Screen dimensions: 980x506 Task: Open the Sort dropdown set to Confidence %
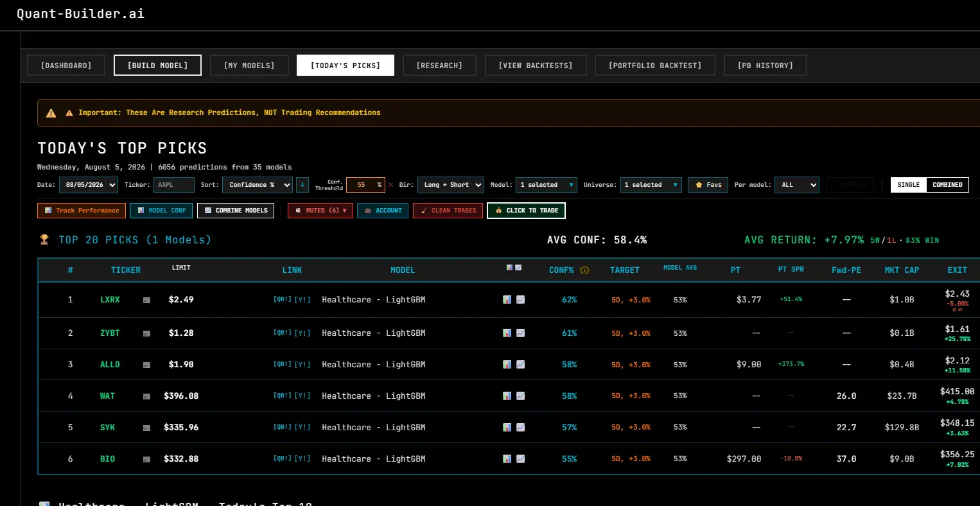pyautogui.click(x=258, y=185)
